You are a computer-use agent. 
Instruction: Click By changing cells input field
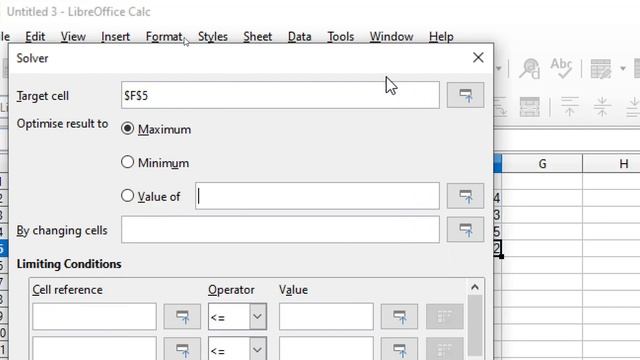(x=280, y=229)
